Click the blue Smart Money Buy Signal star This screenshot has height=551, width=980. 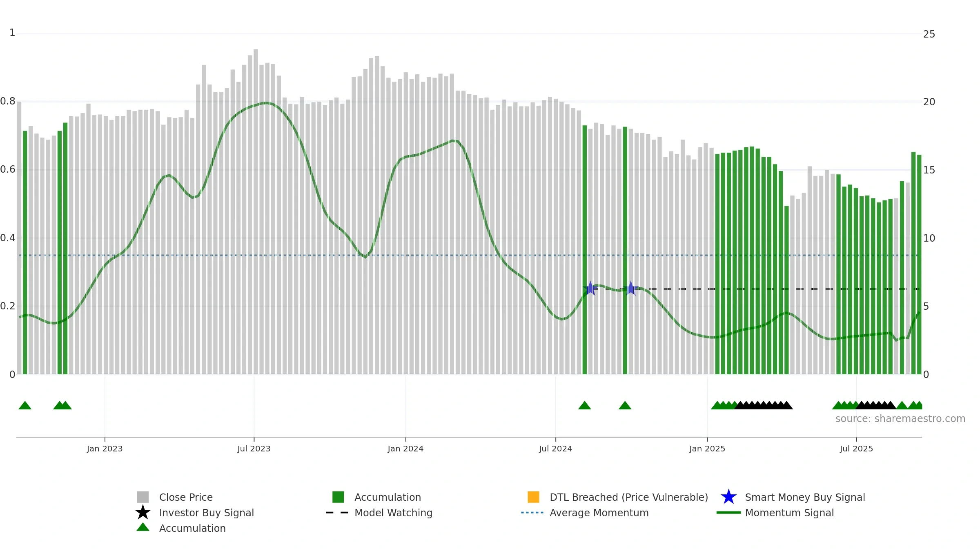[x=728, y=497]
